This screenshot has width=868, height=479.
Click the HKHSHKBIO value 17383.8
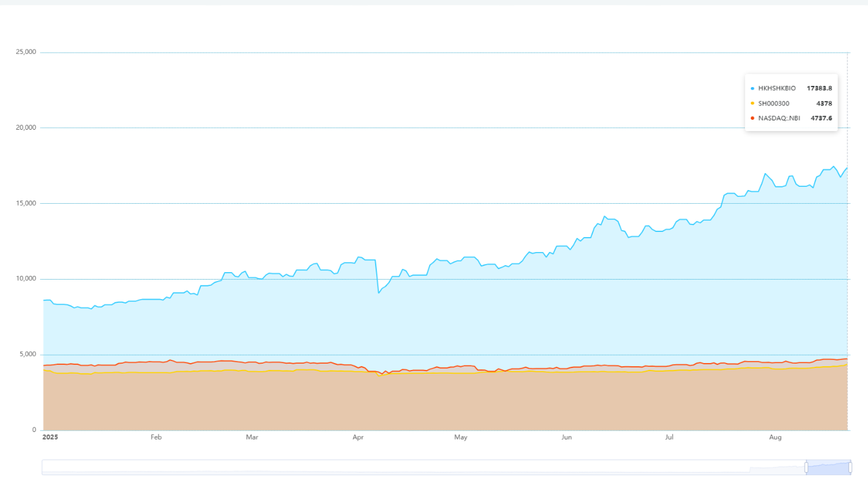click(x=819, y=88)
